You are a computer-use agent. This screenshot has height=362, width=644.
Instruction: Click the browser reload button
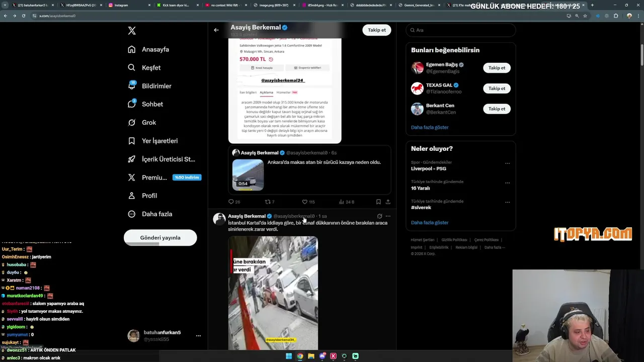[24, 16]
